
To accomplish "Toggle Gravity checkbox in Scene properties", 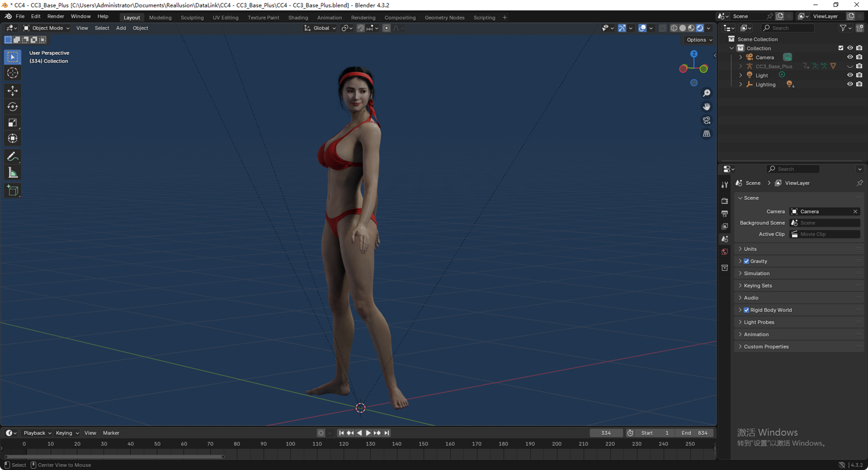I will click(746, 261).
